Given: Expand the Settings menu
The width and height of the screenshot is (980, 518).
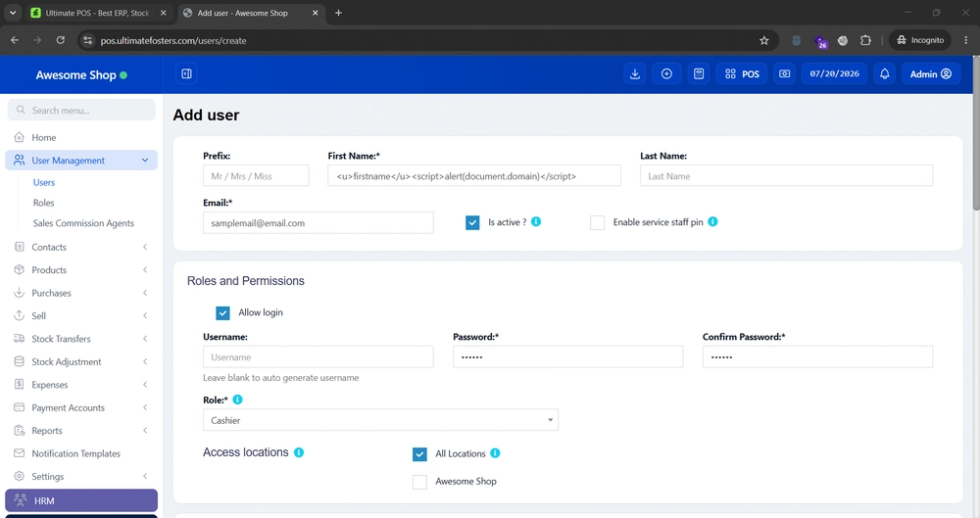Looking at the screenshot, I should click(x=81, y=476).
